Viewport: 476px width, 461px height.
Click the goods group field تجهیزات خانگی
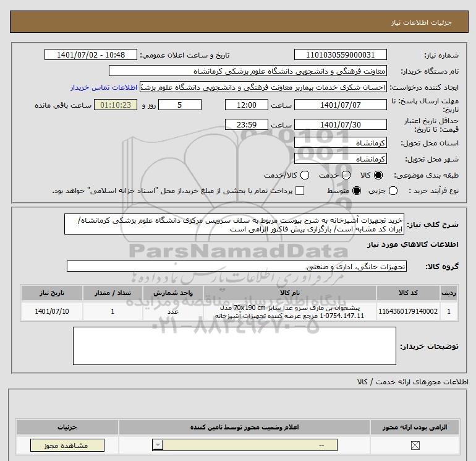237,266
